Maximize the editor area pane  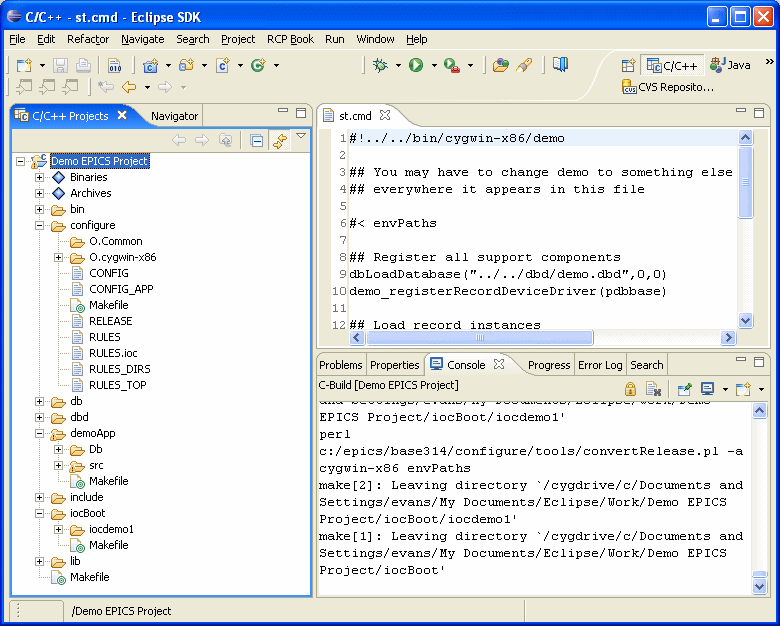pos(759,113)
